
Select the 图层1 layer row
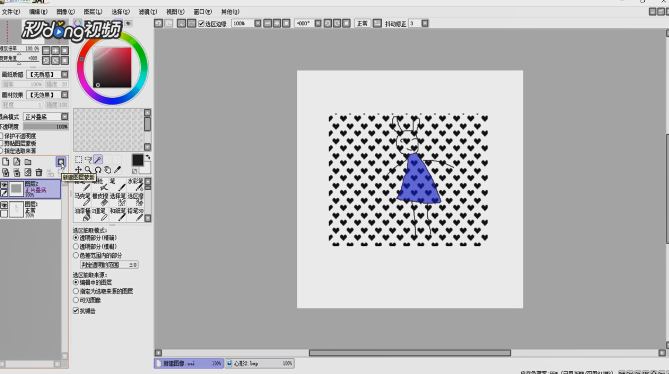click(x=30, y=210)
